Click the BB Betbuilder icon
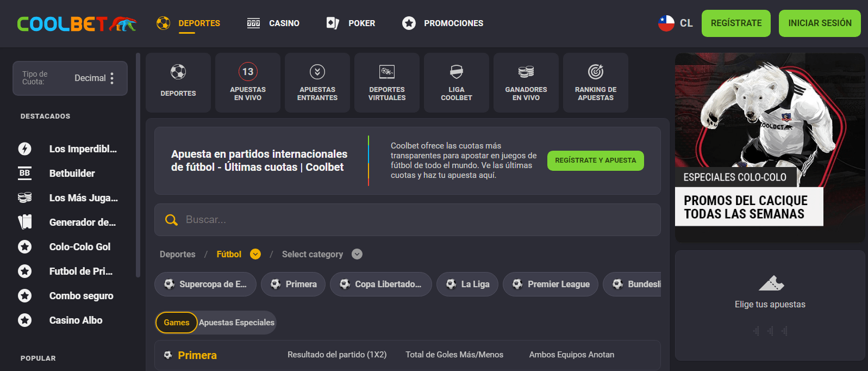This screenshot has height=371, width=868. [x=25, y=173]
